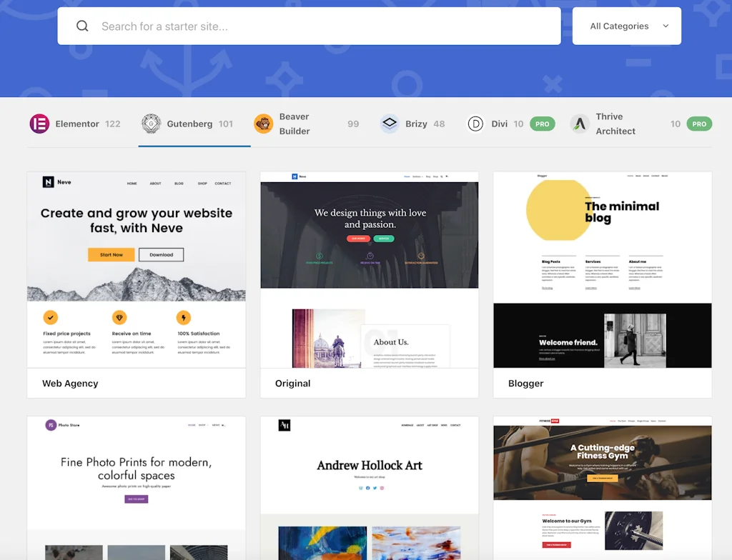Screen dimensions: 732x560
Task: Click the Beaver Builder logo icon
Action: click(x=264, y=123)
